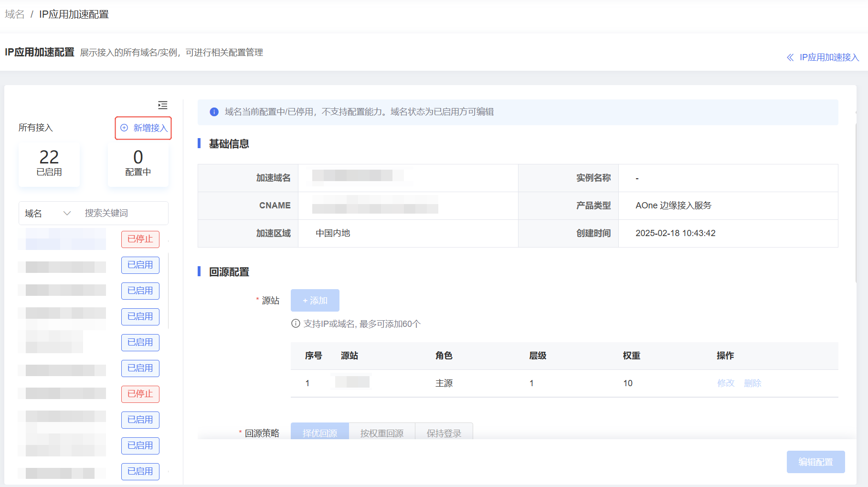Click the info icon beside origin limit hint
The width and height of the screenshot is (868, 487).
tap(296, 324)
